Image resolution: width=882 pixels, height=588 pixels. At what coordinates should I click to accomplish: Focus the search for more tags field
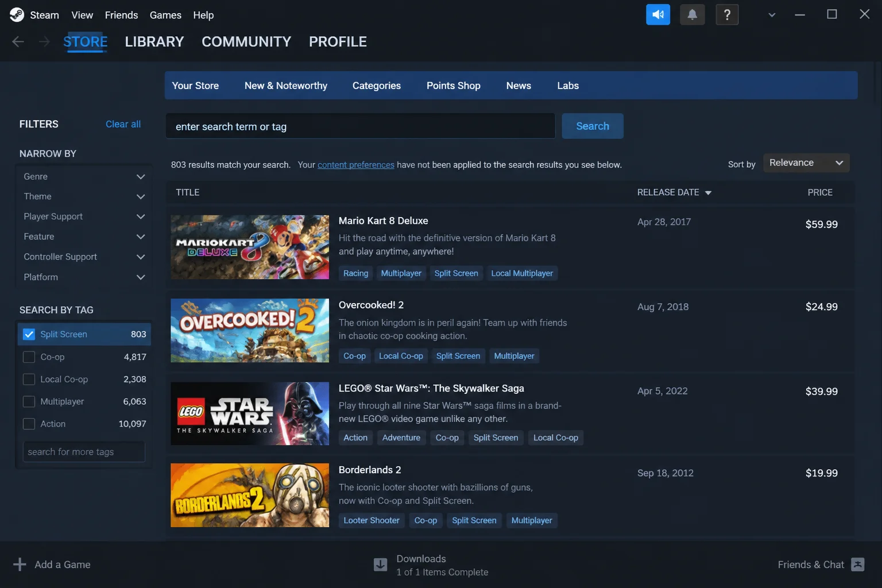(84, 452)
